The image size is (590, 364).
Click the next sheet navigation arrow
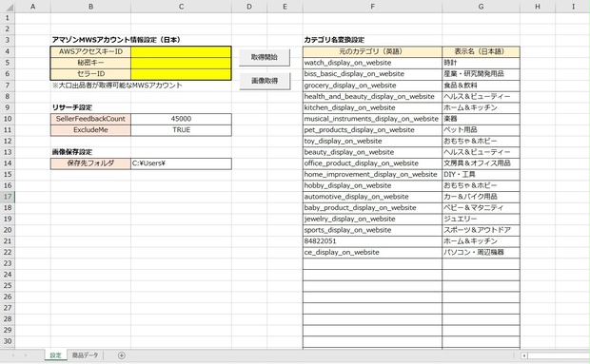[x=26, y=355]
